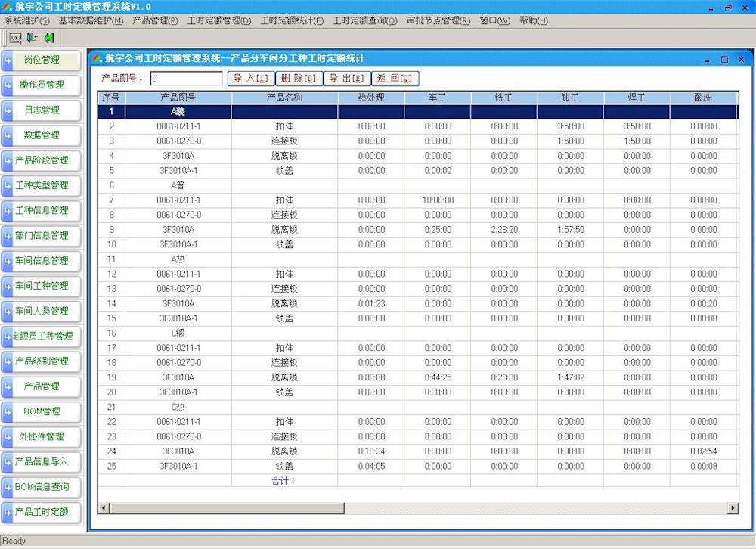Viewport: 756px width, 549px height.
Task: Click the horizontal scrollbar right arrow
Action: pyautogui.click(x=733, y=508)
